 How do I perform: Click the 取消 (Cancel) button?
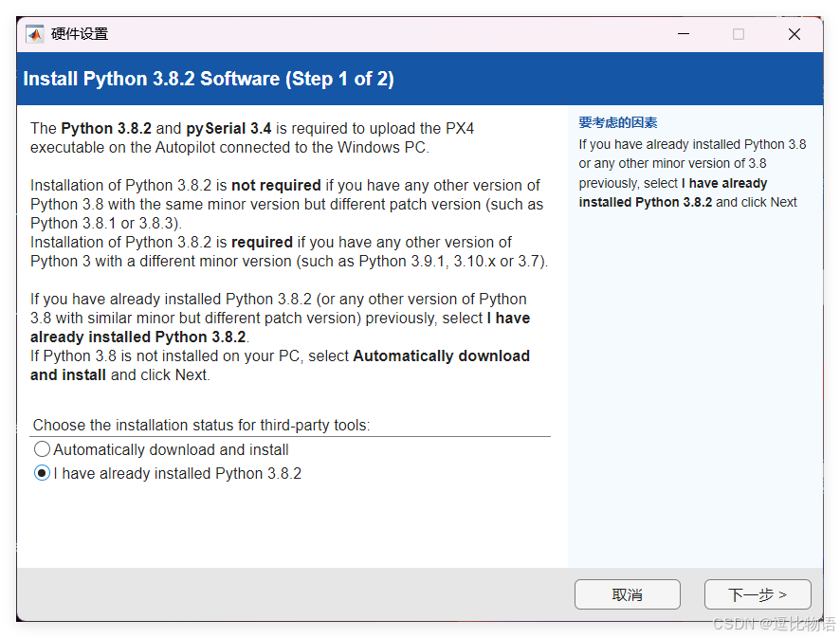click(x=627, y=594)
